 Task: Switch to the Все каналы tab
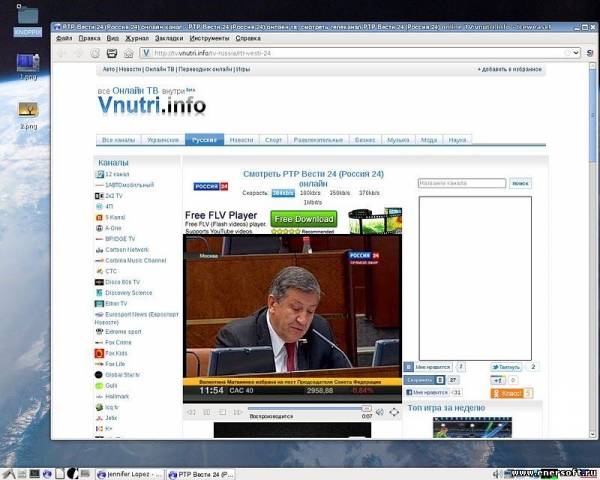coord(119,140)
